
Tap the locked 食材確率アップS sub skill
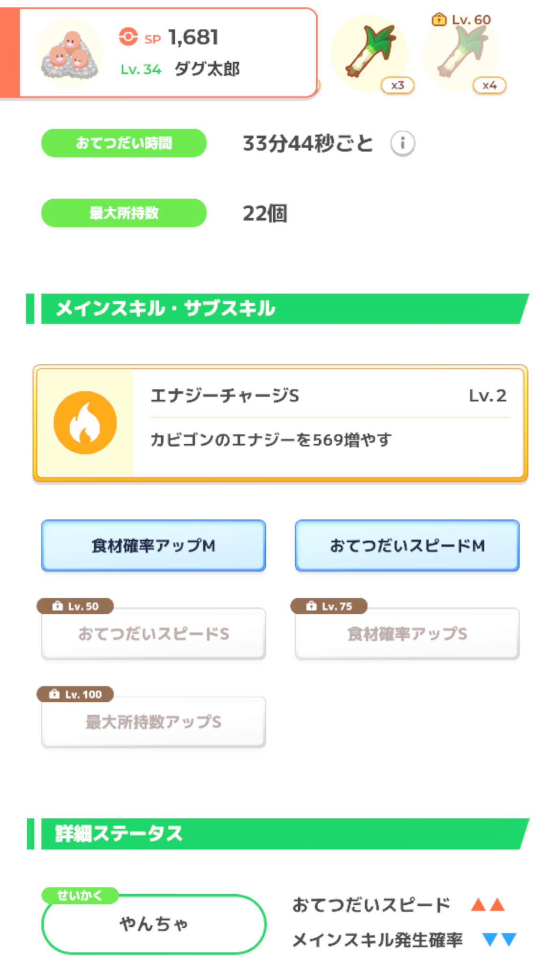pyautogui.click(x=407, y=635)
